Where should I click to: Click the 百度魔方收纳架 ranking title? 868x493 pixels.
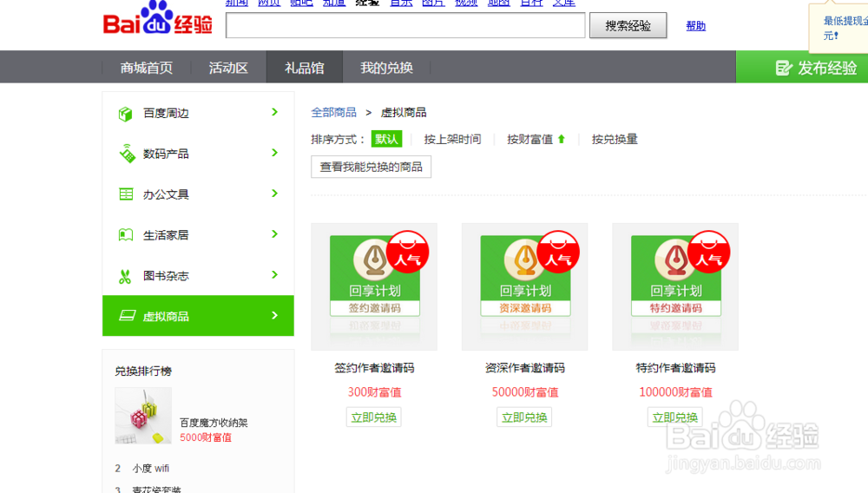pyautogui.click(x=214, y=423)
